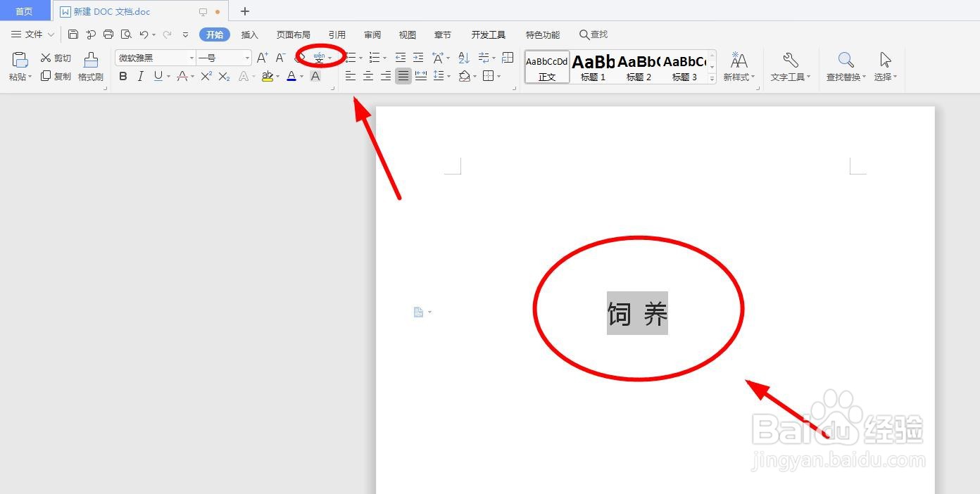The image size is (980, 494).
Task: Switch to the 审阅 Review tab
Action: click(372, 34)
